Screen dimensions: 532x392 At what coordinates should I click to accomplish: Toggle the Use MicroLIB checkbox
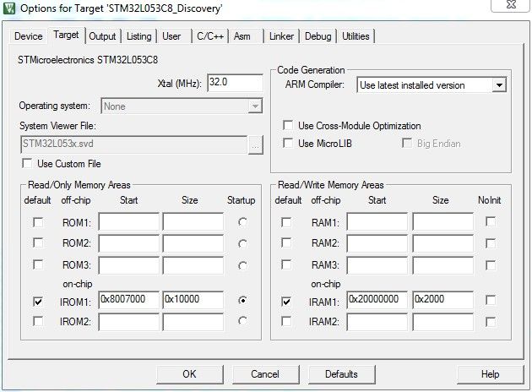[288, 144]
